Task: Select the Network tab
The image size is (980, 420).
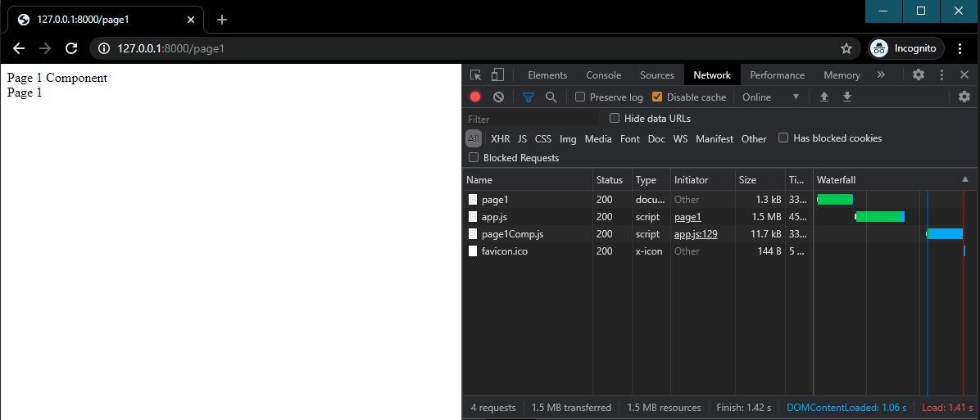Action: (x=712, y=75)
